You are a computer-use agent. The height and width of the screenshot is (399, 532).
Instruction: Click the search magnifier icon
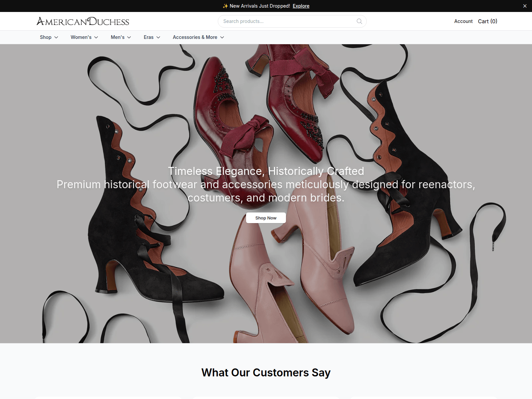point(359,21)
